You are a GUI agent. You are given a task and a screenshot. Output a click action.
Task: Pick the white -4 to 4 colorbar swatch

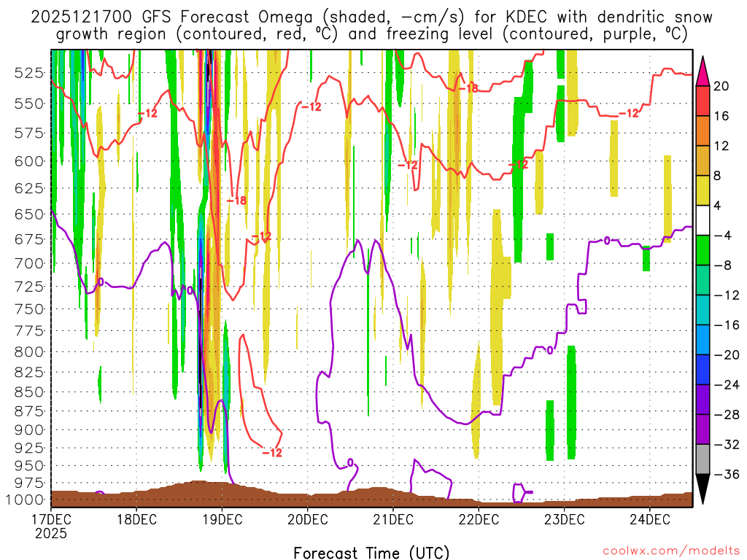point(703,220)
